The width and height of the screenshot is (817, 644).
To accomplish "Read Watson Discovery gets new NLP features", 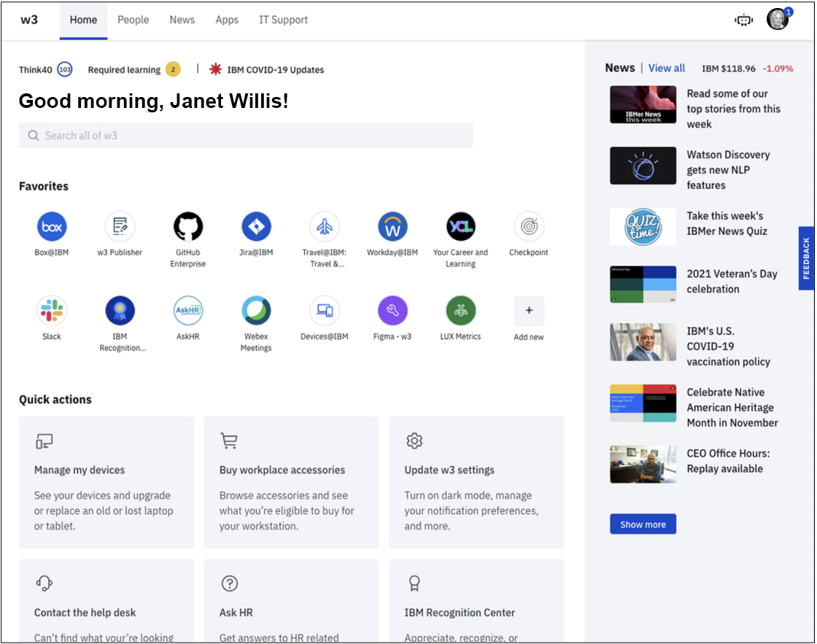I will coord(728,170).
